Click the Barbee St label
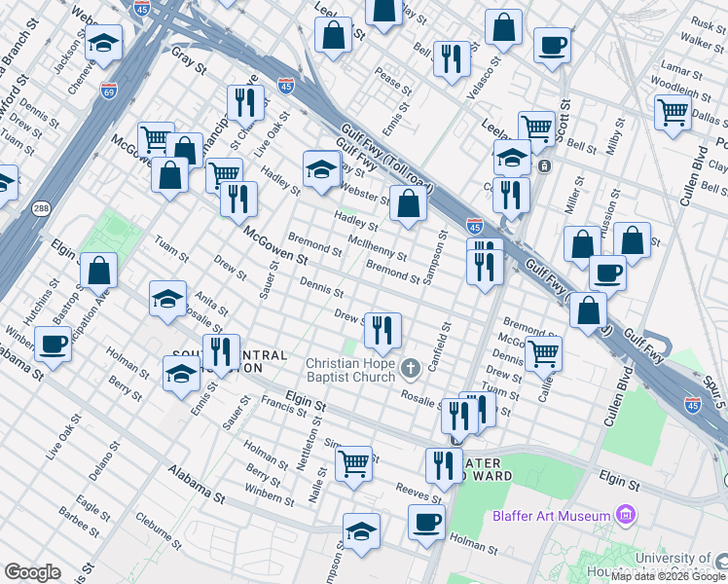728x584 pixels. pos(79,523)
